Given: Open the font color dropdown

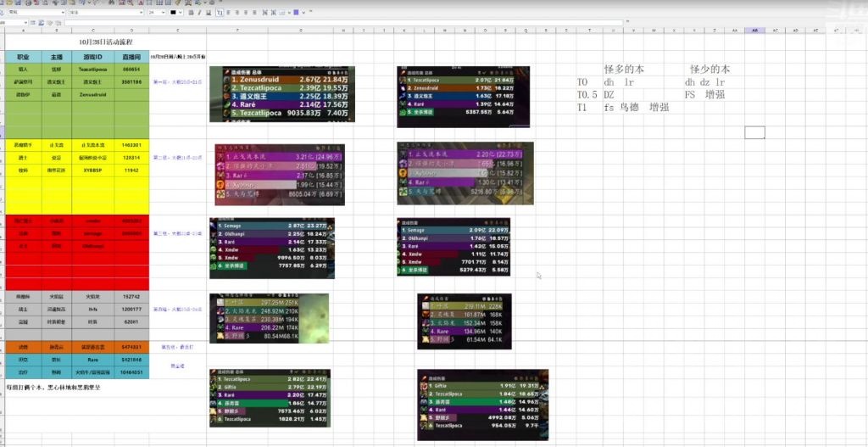Looking at the screenshot, I should (x=181, y=13).
